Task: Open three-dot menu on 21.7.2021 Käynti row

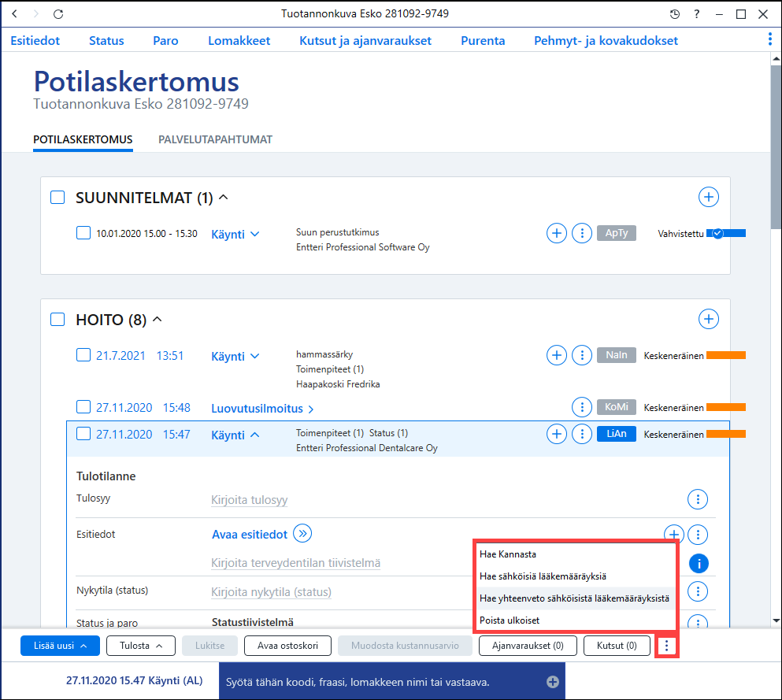Action: tap(581, 355)
